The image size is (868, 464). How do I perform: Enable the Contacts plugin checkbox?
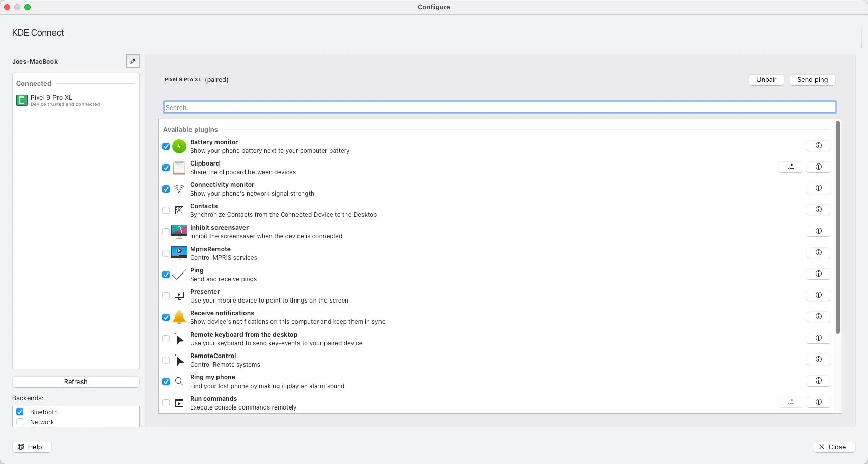pos(166,210)
